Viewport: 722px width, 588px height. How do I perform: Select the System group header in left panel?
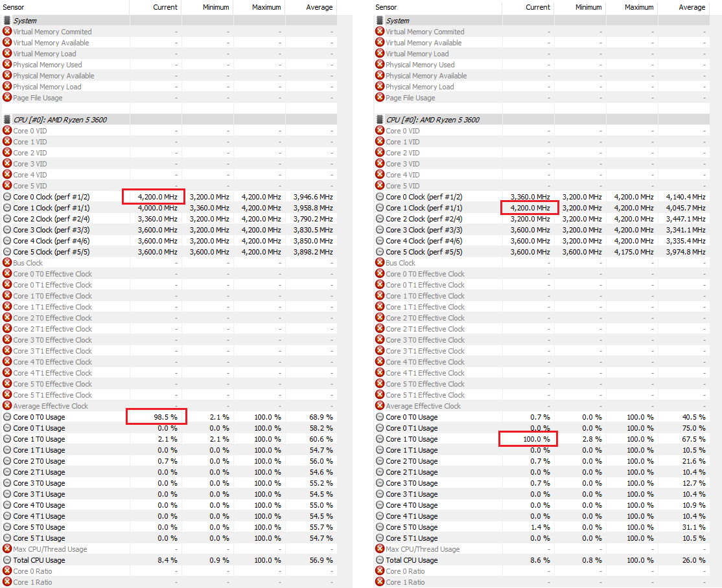click(x=25, y=21)
